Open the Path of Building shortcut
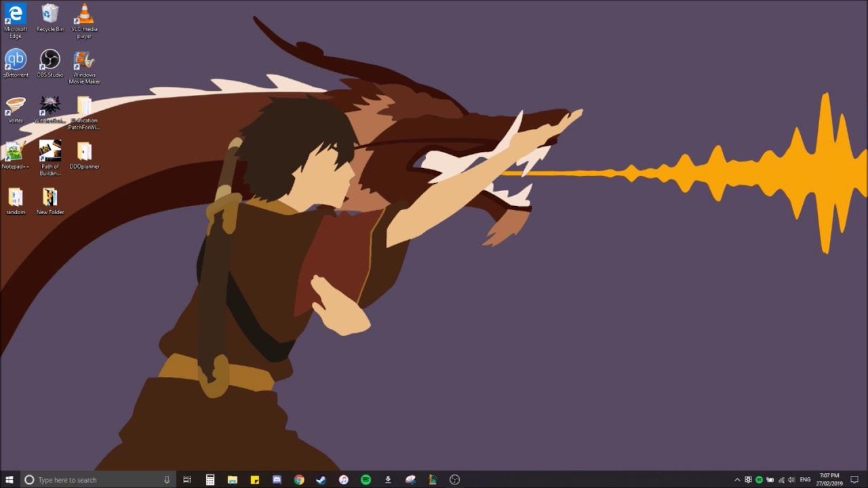The height and width of the screenshot is (488, 868). 50,150
